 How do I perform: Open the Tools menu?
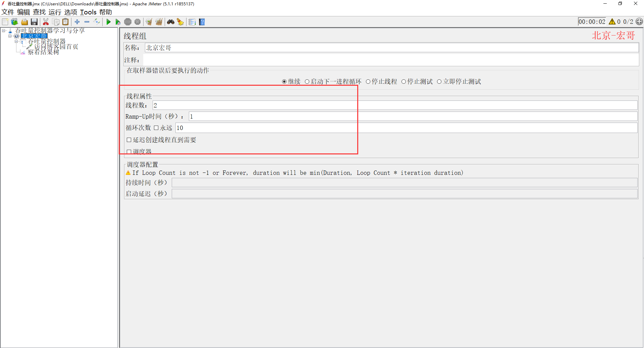[x=88, y=12]
